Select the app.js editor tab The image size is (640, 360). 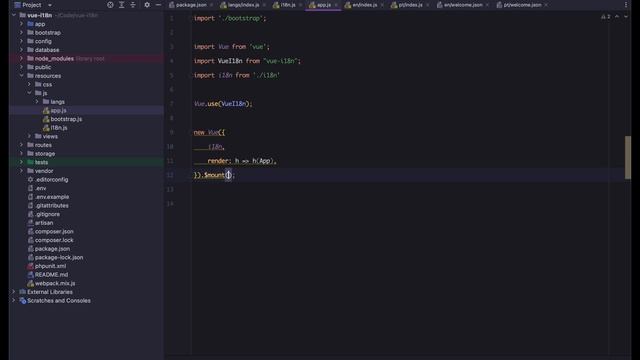coord(324,5)
